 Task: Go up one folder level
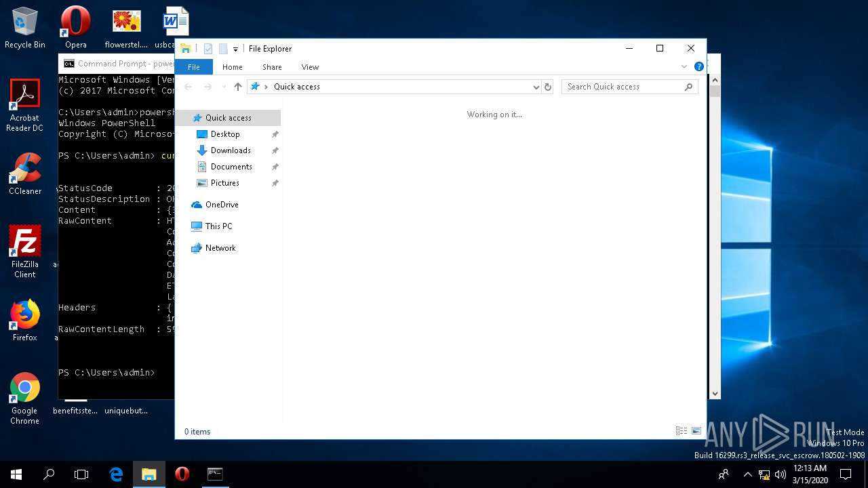click(237, 87)
